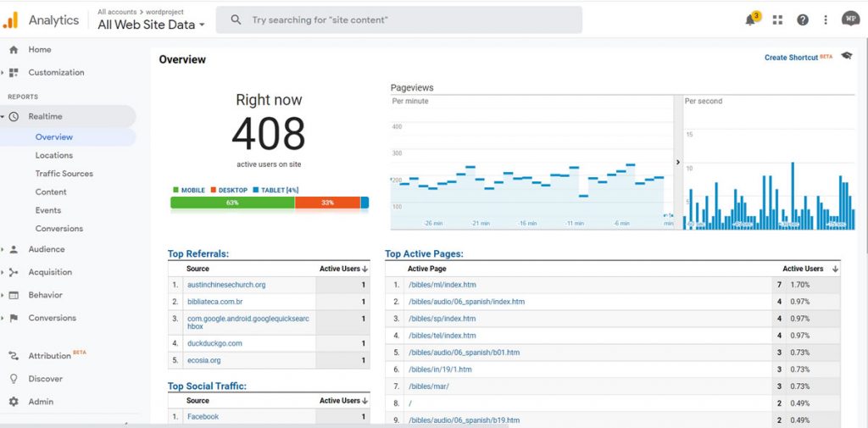This screenshot has width=868, height=428.
Task: Sort Top Active Pages by Active Users
Action: [x=809, y=269]
